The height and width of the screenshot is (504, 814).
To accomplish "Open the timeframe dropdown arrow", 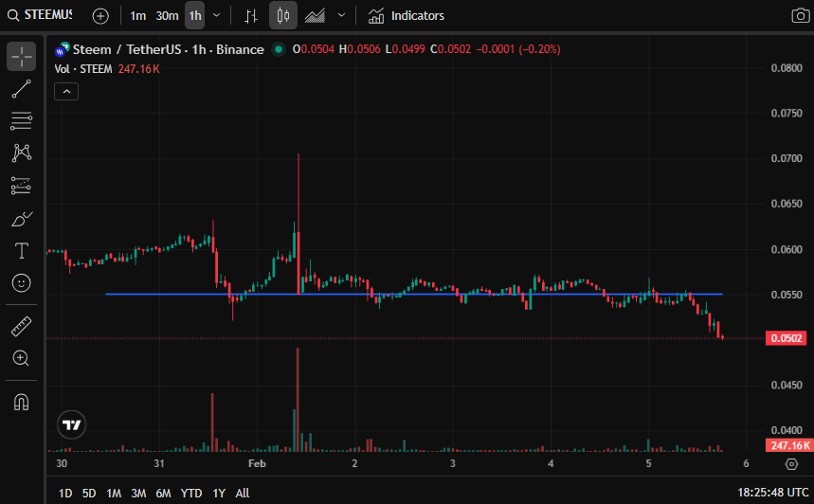I will click(x=217, y=15).
